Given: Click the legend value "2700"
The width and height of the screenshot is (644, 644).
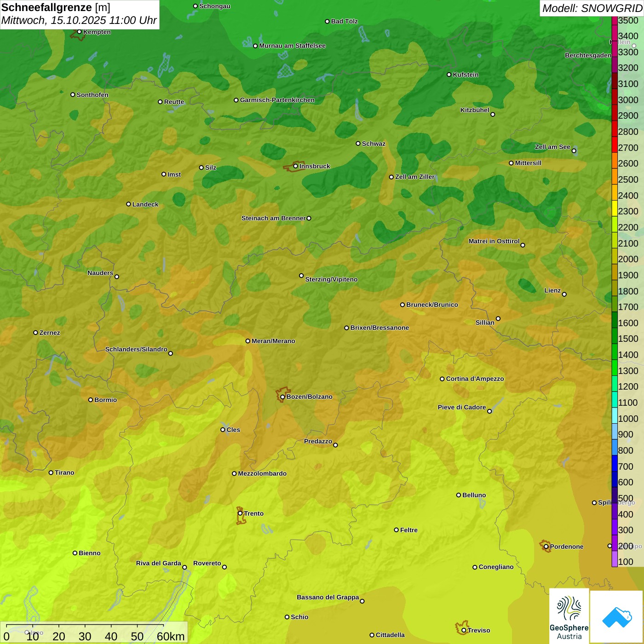Looking at the screenshot, I should pos(628,148).
